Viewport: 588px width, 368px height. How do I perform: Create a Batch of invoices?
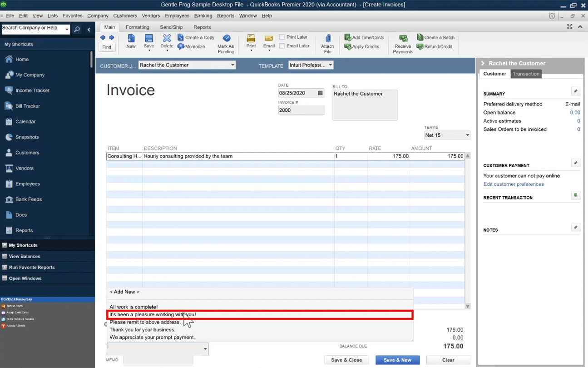435,38
